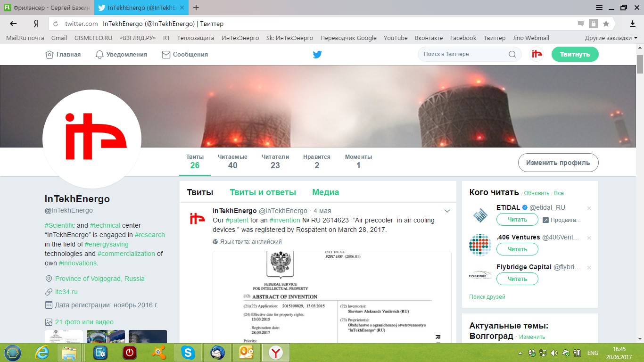
Task: Show hidden system tray icons
Action: (x=520, y=353)
